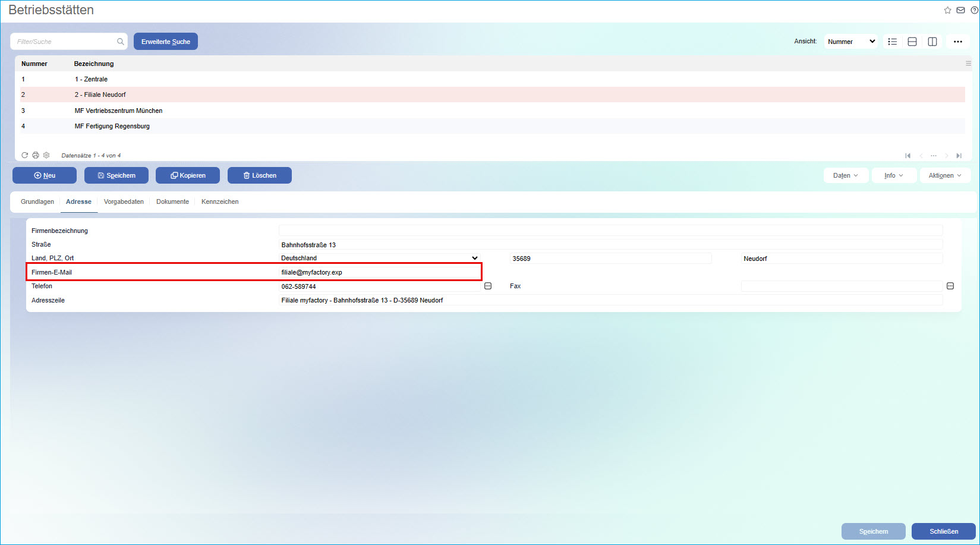Open pagination ellipsis between page arrows
Image resolution: width=980 pixels, height=545 pixels.
click(x=934, y=156)
